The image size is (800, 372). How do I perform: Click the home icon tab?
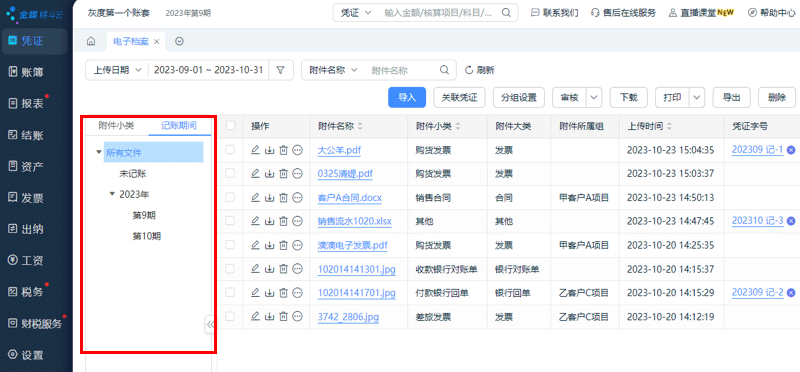point(91,41)
